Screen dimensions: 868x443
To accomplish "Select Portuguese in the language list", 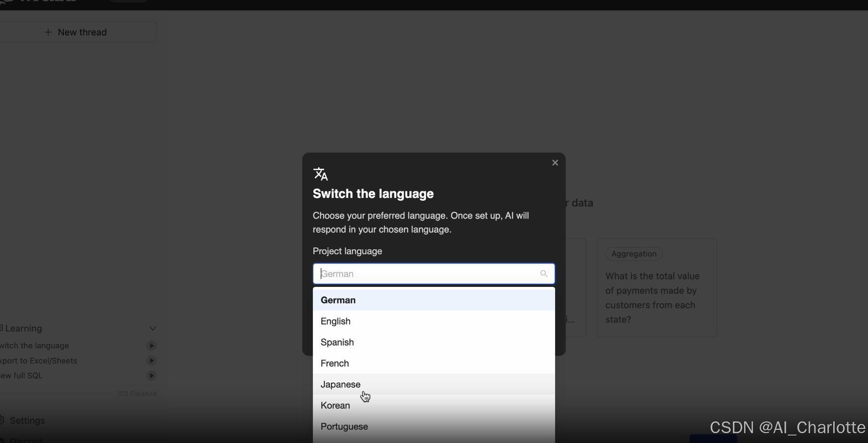I will point(434,427).
